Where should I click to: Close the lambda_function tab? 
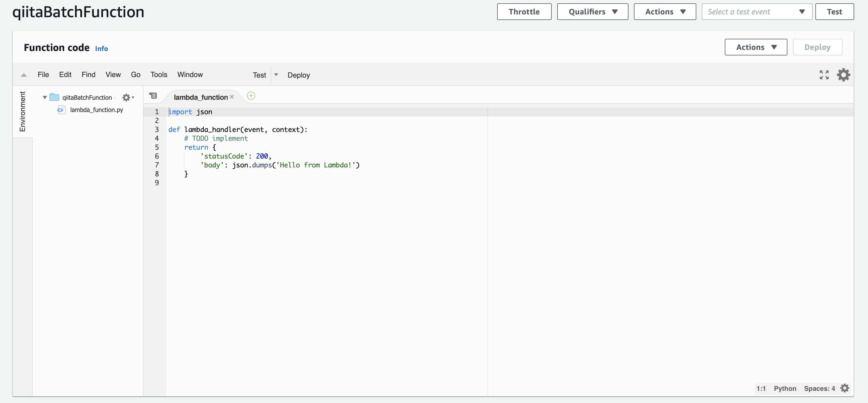(232, 97)
